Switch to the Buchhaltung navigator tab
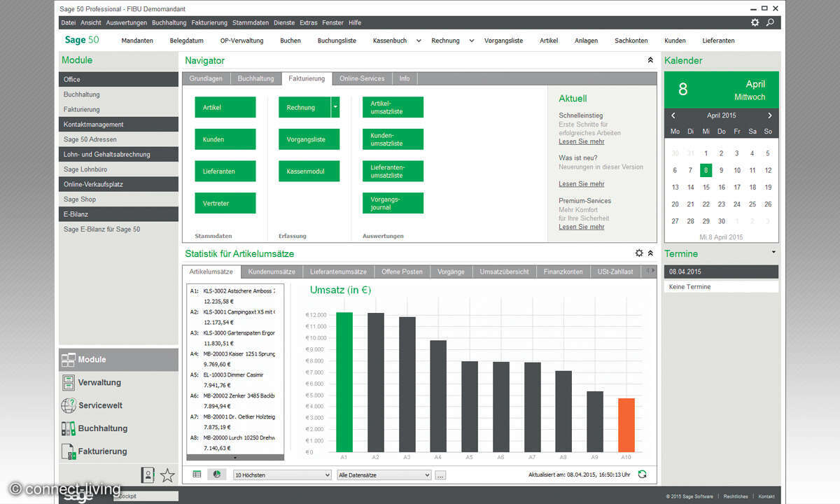 pos(255,78)
